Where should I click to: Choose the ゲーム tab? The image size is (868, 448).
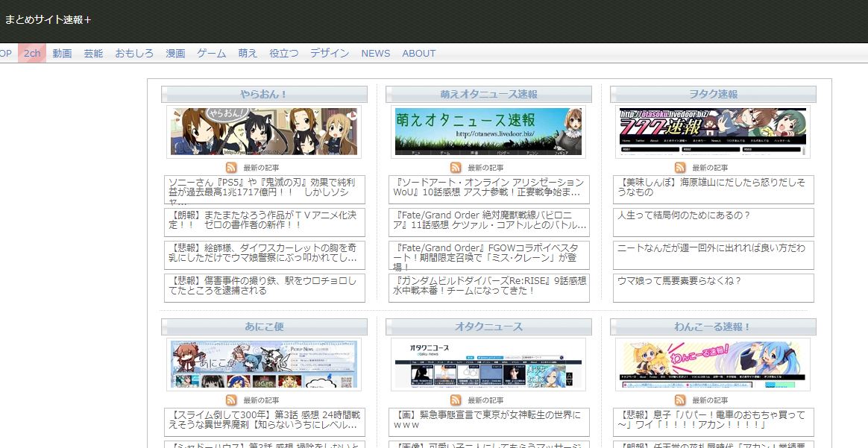click(x=212, y=53)
